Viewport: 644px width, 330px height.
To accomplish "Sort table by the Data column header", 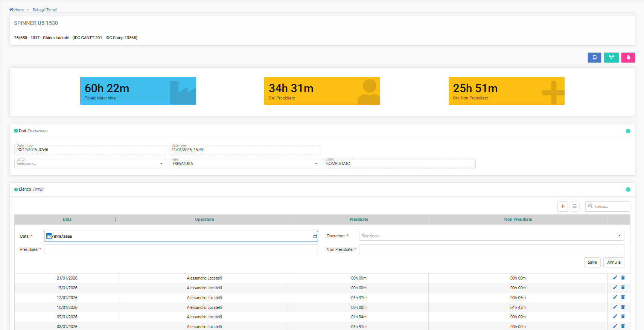I will point(67,219).
